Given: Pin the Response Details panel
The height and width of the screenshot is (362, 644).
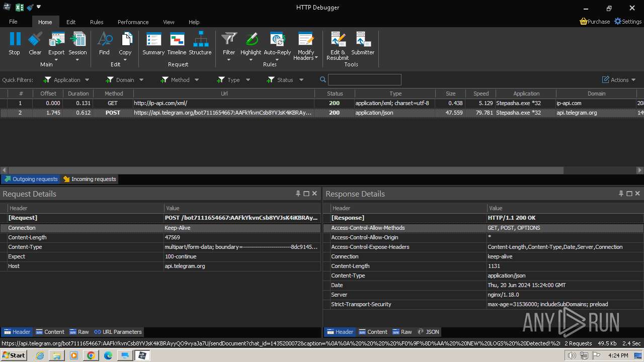Looking at the screenshot, I should point(621,194).
